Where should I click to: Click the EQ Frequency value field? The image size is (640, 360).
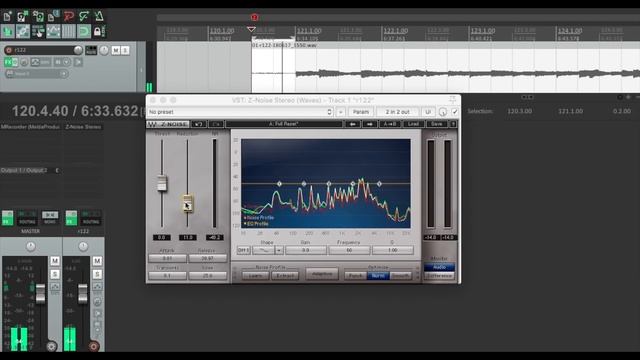click(x=349, y=250)
